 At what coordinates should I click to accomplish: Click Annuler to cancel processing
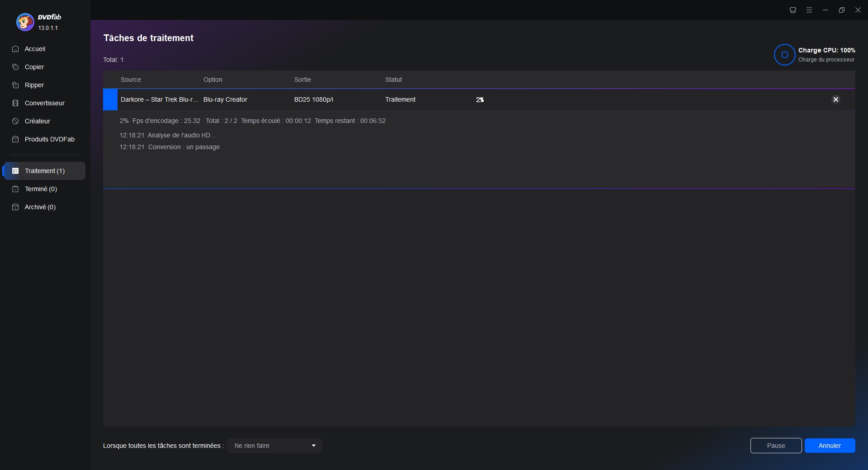[x=830, y=446]
